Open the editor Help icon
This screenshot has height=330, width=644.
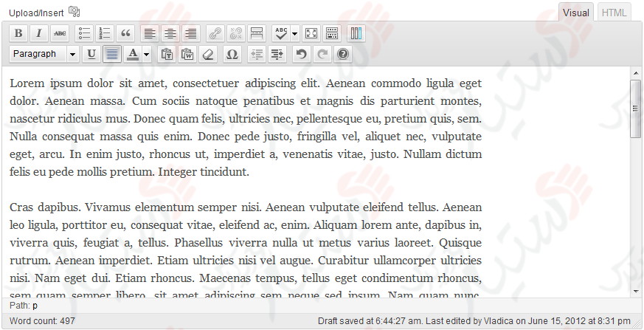[x=343, y=54]
